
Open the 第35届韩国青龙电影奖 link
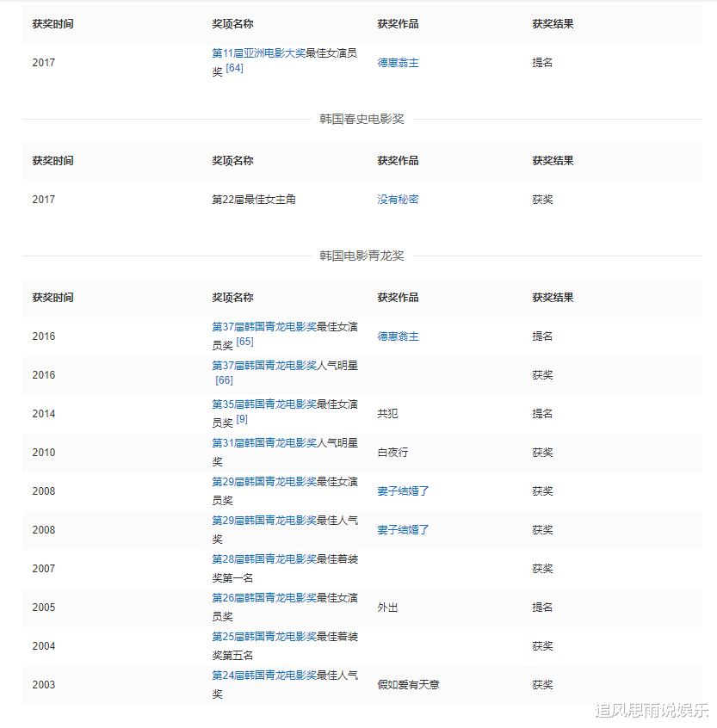[x=264, y=404]
